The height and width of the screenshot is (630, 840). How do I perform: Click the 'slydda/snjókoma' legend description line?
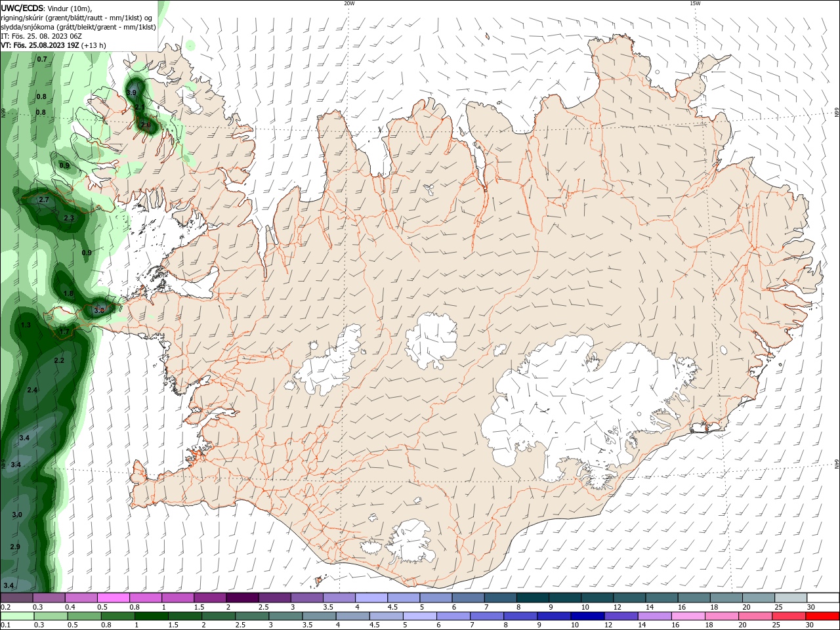(79, 27)
